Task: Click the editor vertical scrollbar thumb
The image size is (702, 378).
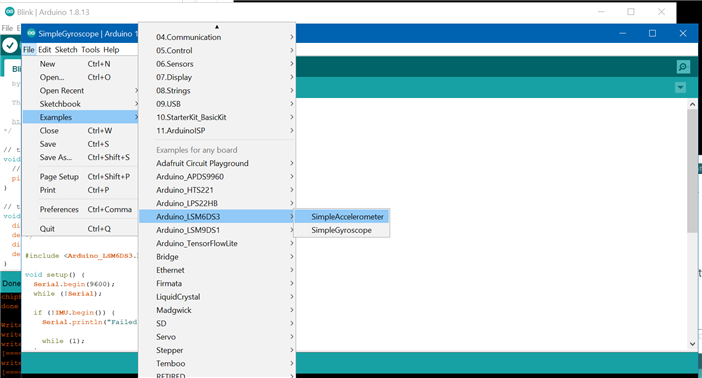Action: (692, 171)
